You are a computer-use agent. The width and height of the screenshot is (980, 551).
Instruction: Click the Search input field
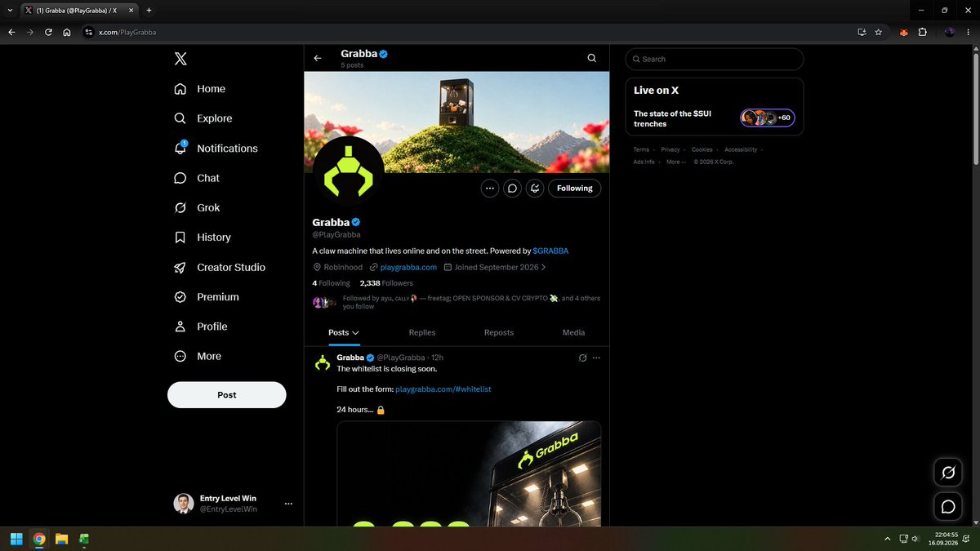pyautogui.click(x=715, y=59)
